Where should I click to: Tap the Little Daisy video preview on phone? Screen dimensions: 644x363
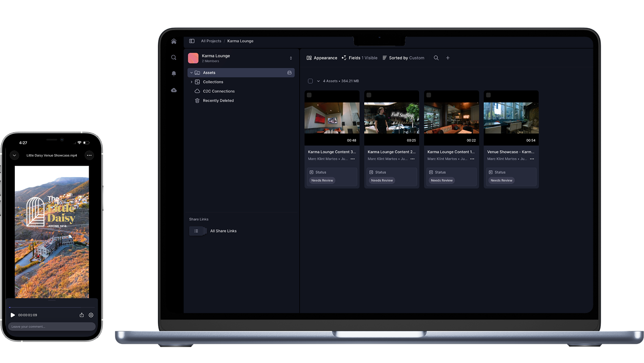pos(52,232)
